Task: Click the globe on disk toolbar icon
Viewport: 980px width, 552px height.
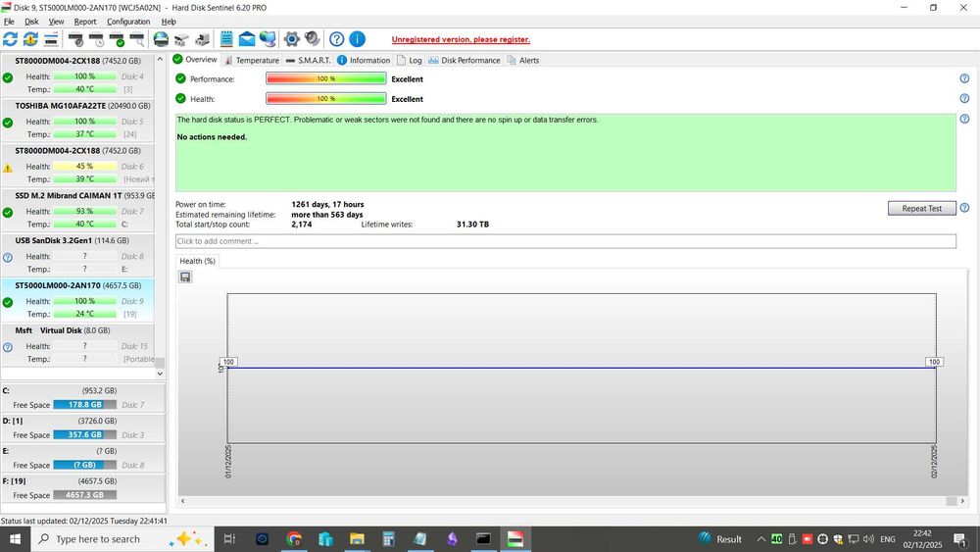Action: pyautogui.click(x=162, y=39)
